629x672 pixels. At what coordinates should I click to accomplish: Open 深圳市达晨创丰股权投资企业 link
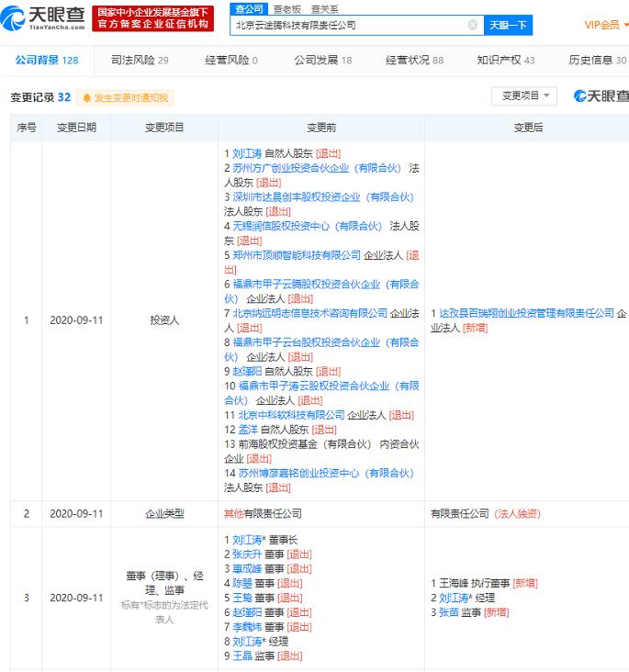click(x=323, y=197)
